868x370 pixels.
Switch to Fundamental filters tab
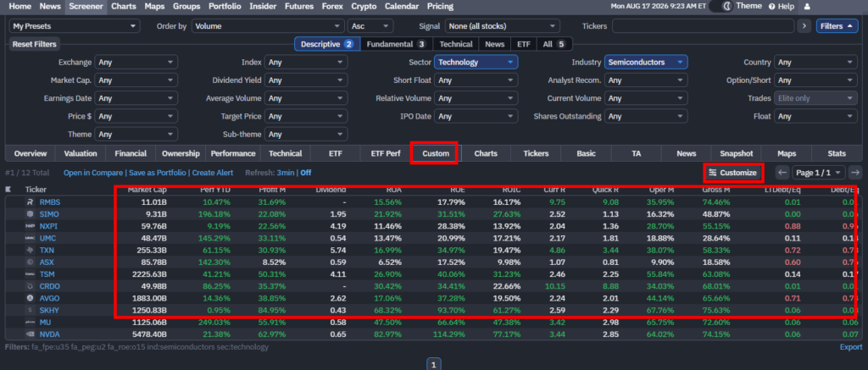397,44
